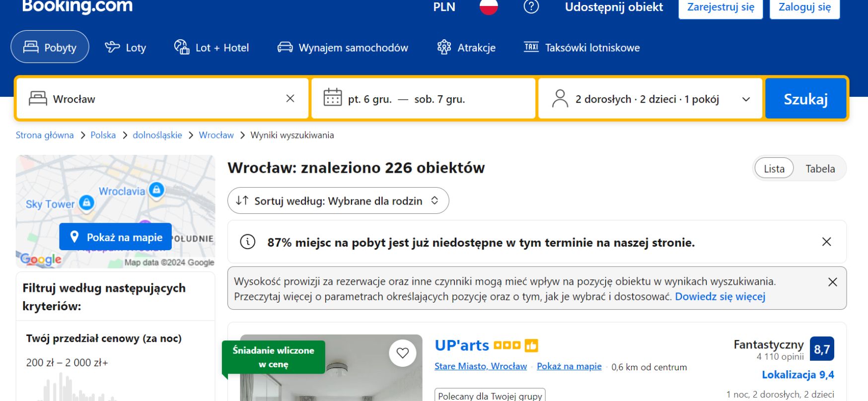
Task: Switch to Tabela view
Action: 820,169
